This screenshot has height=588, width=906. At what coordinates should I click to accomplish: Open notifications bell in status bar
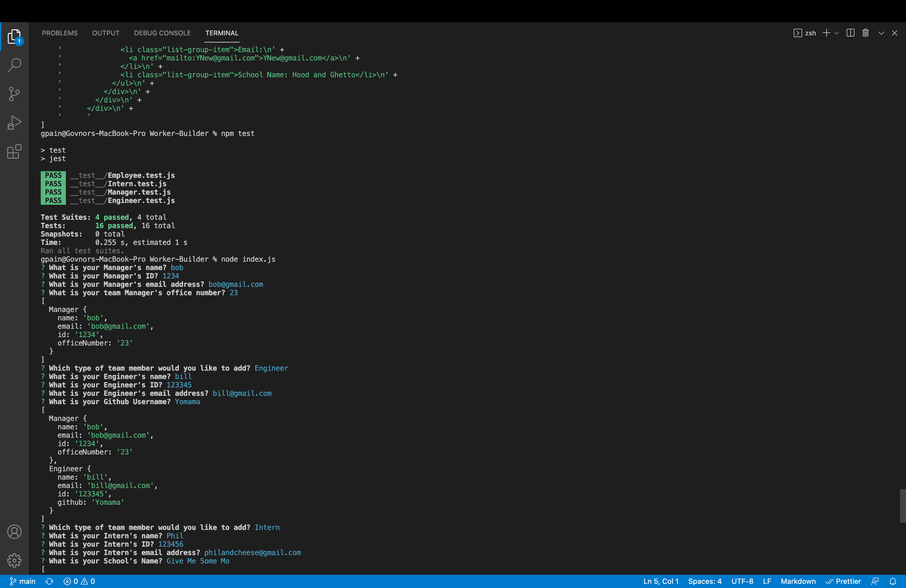pos(893,581)
